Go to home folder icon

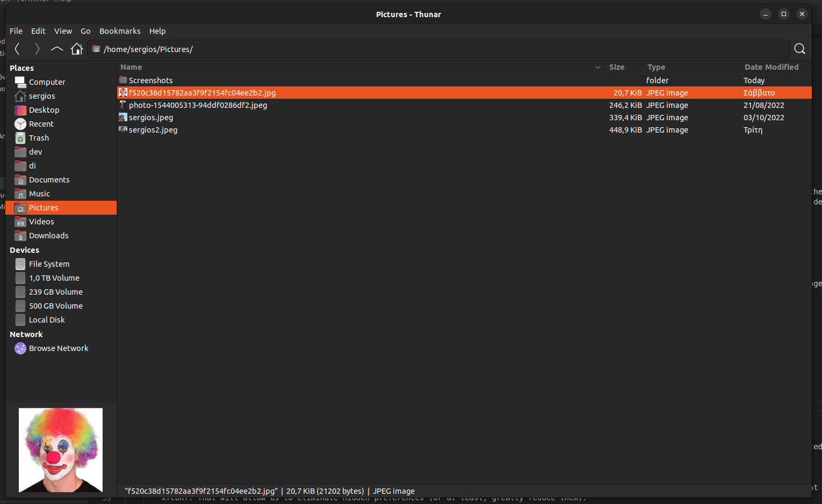tap(77, 49)
